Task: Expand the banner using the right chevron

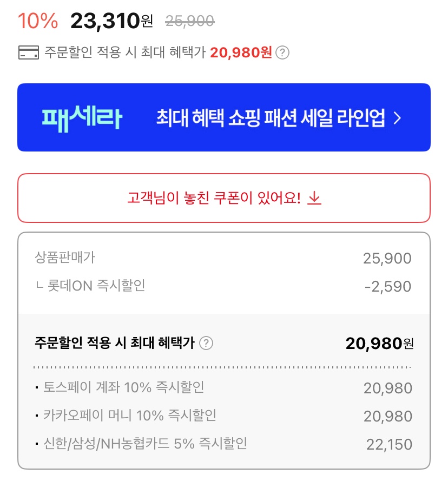Action: [x=398, y=118]
